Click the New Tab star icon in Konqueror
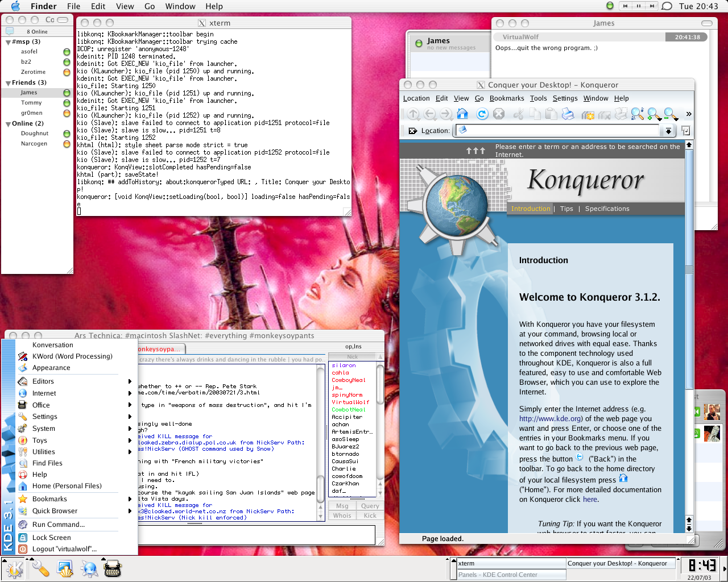 coord(588,114)
